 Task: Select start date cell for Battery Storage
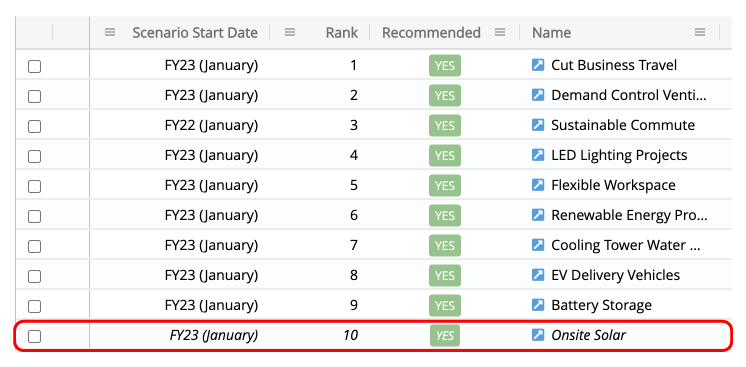point(211,305)
